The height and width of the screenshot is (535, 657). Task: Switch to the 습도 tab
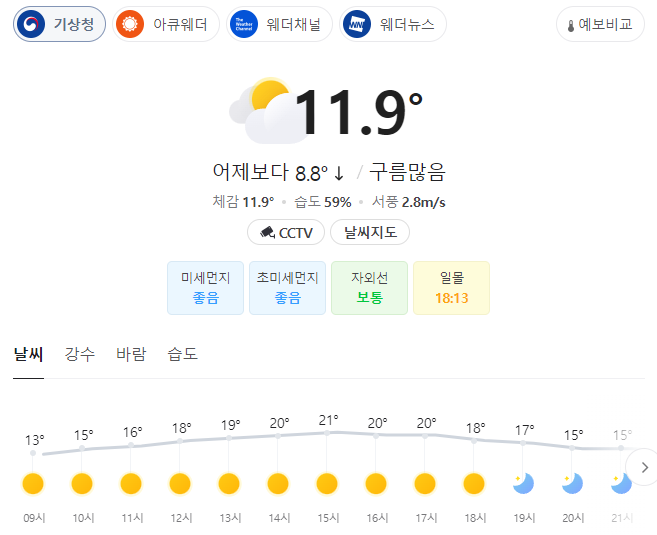coord(182,354)
